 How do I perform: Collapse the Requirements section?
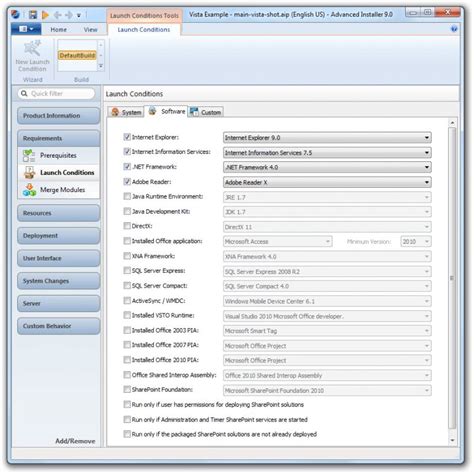(58, 138)
